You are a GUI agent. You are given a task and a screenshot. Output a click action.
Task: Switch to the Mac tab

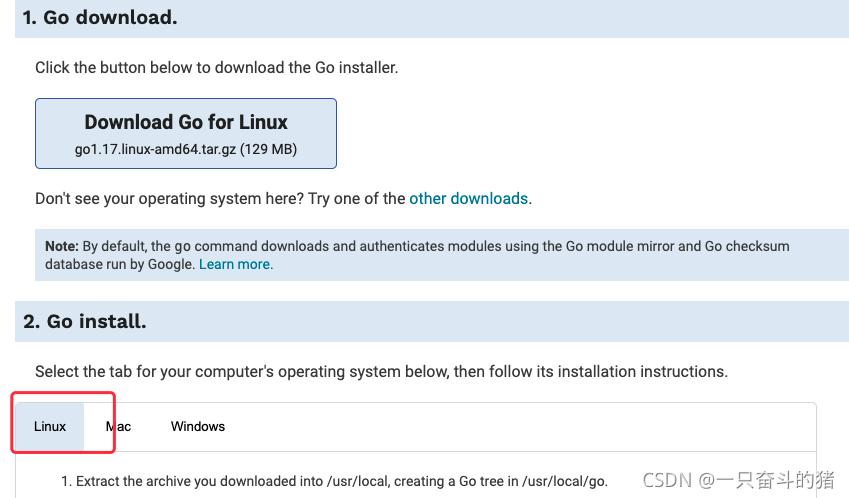coord(118,427)
